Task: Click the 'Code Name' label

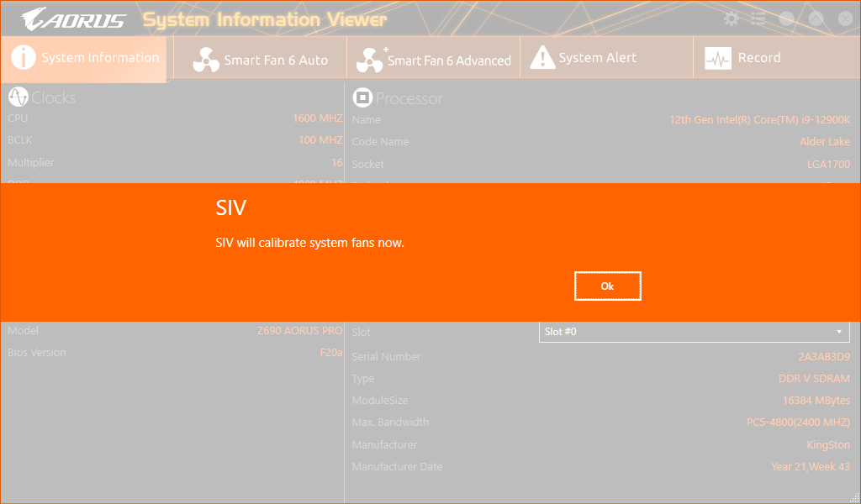Action: pyautogui.click(x=380, y=141)
